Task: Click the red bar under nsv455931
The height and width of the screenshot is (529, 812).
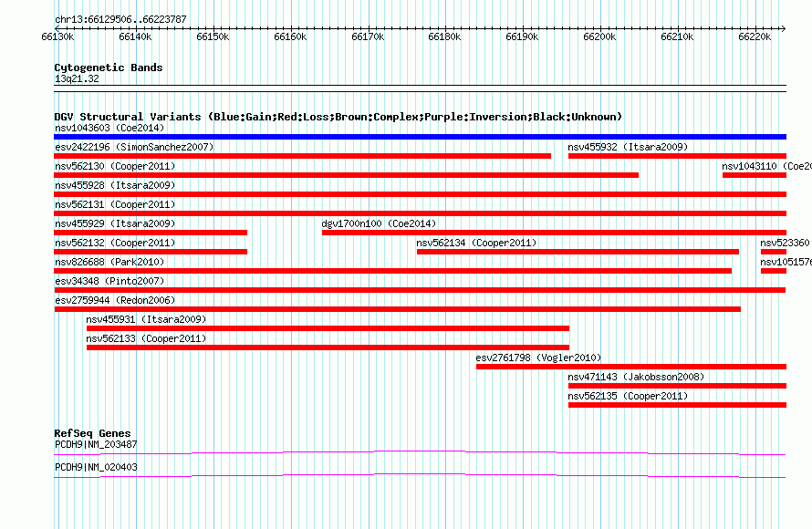Action: [x=328, y=328]
